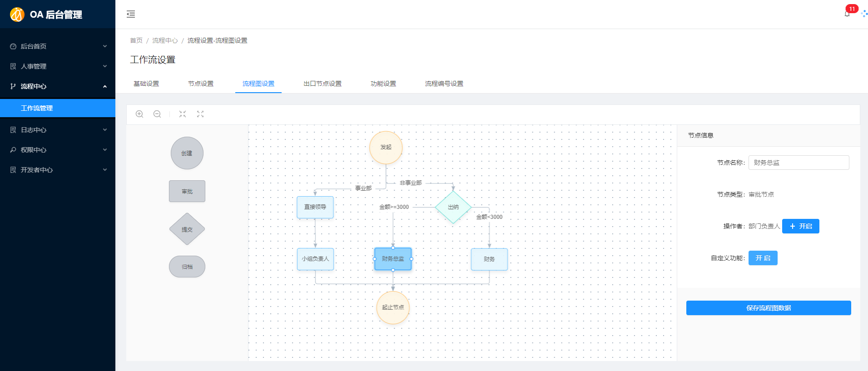
Task: Select the 提交 diamond node in palette
Action: [x=187, y=229]
